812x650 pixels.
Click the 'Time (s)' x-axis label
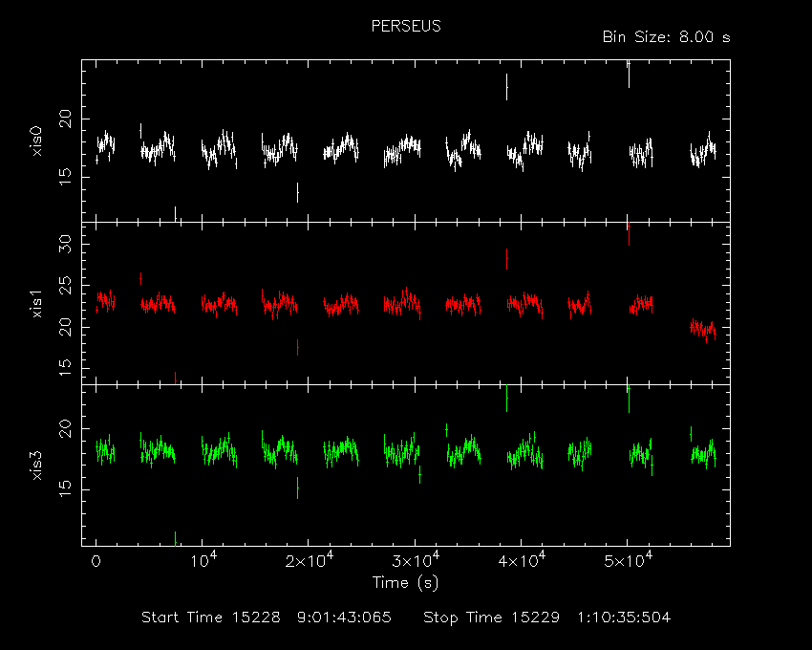(405, 583)
